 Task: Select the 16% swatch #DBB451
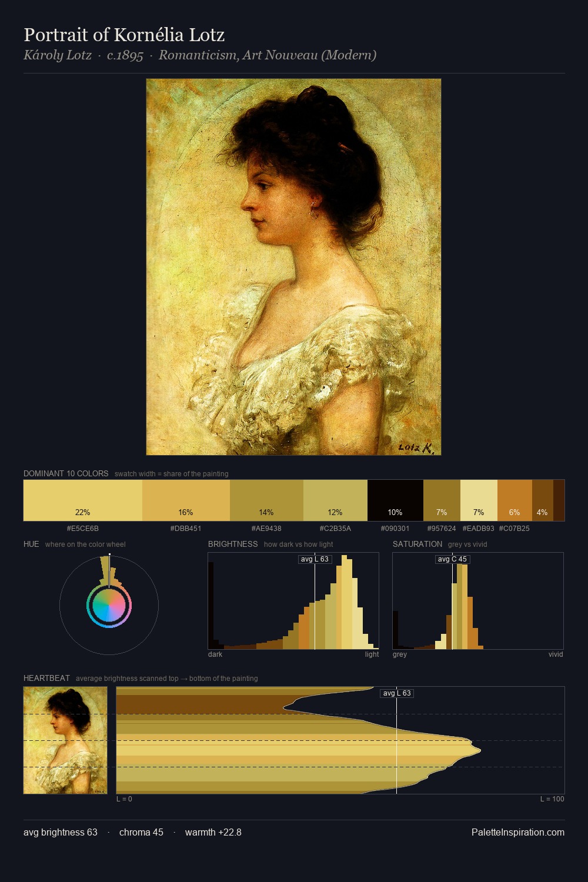pos(186,500)
